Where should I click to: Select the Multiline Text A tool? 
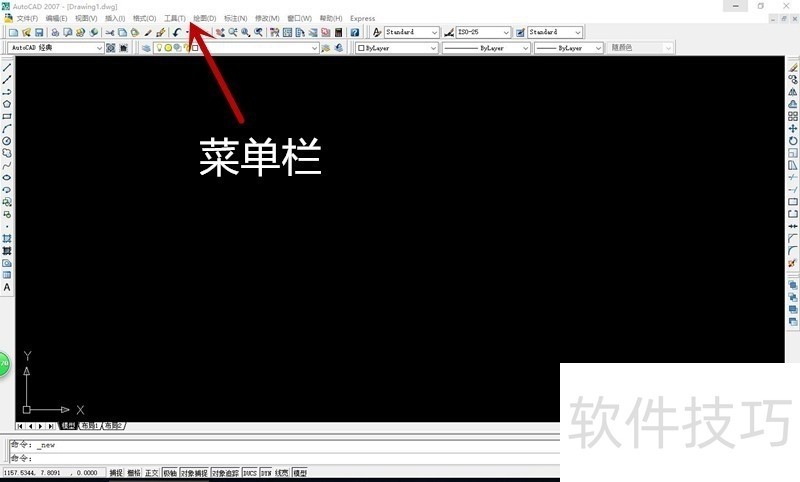(7, 287)
